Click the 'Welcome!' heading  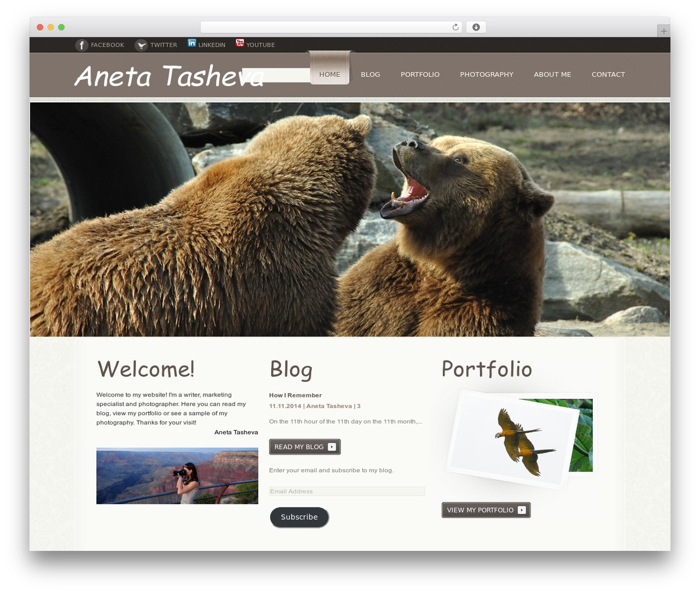(146, 369)
